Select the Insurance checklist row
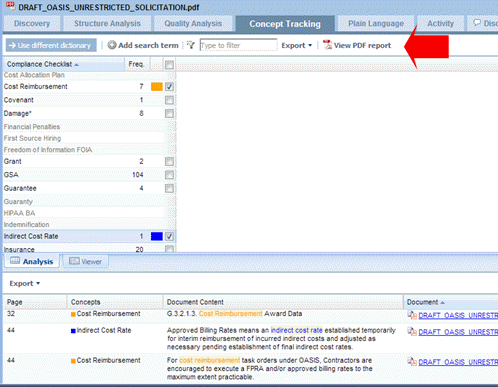The image size is (498, 387). coord(89,249)
